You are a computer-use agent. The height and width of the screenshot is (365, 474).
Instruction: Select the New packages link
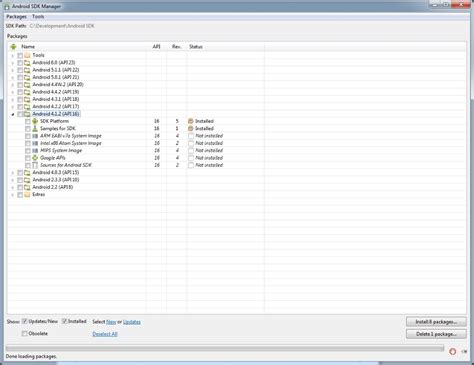coord(111,322)
